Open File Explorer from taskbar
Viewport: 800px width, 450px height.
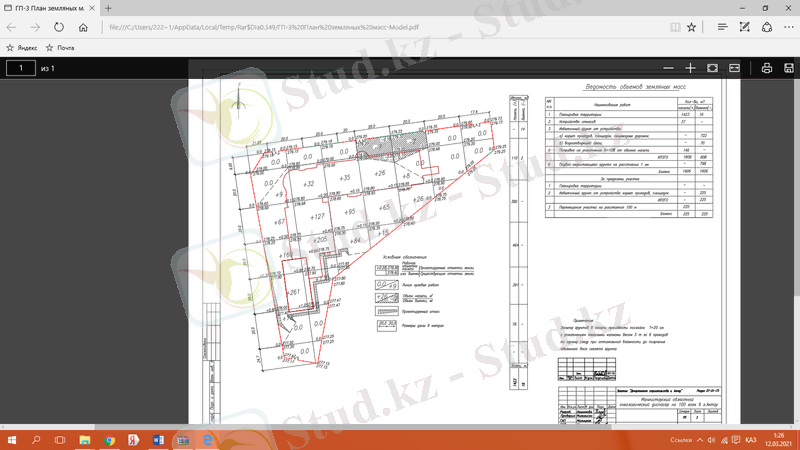point(85,440)
